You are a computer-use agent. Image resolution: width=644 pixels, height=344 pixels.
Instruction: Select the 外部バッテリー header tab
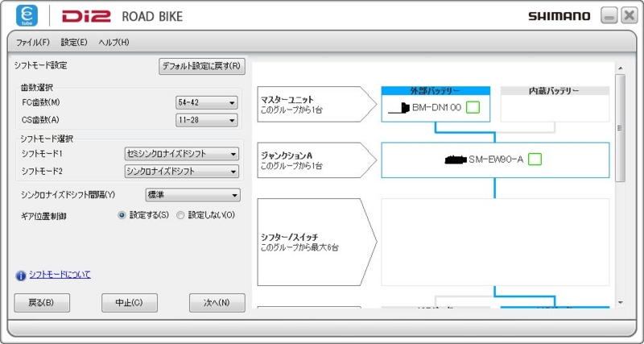click(436, 91)
